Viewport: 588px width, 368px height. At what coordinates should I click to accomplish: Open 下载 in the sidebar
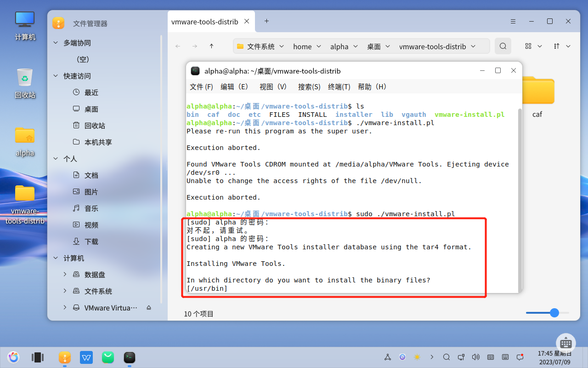pyautogui.click(x=91, y=241)
